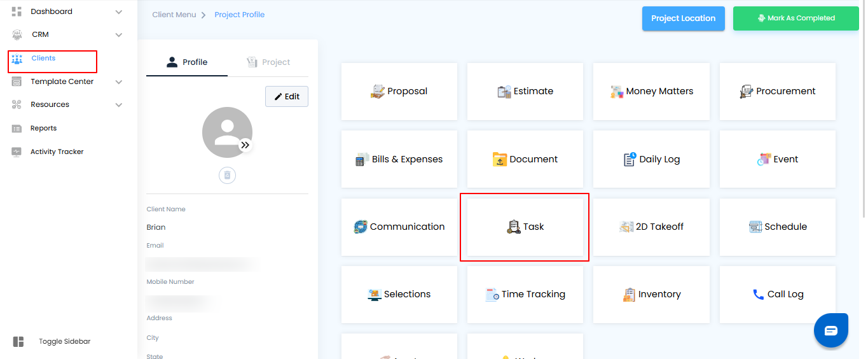This screenshot has height=359, width=868.
Task: Open the Event calendar icon
Action: pyautogui.click(x=764, y=159)
